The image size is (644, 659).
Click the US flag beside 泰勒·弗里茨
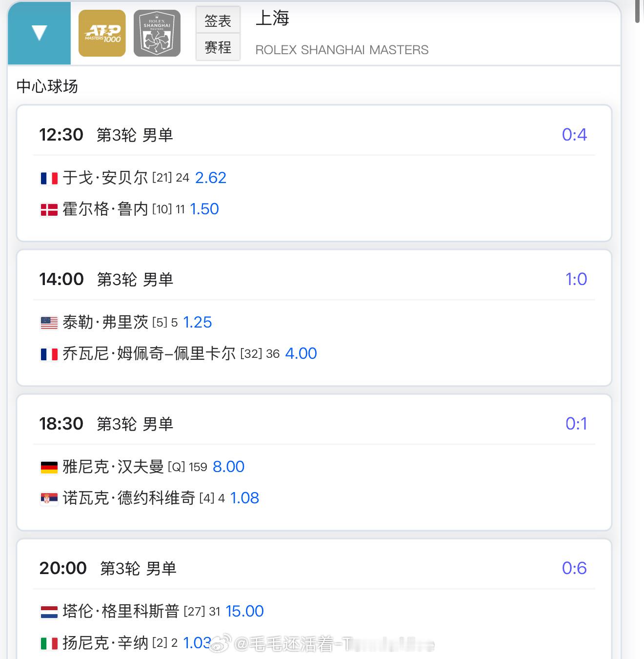click(49, 323)
